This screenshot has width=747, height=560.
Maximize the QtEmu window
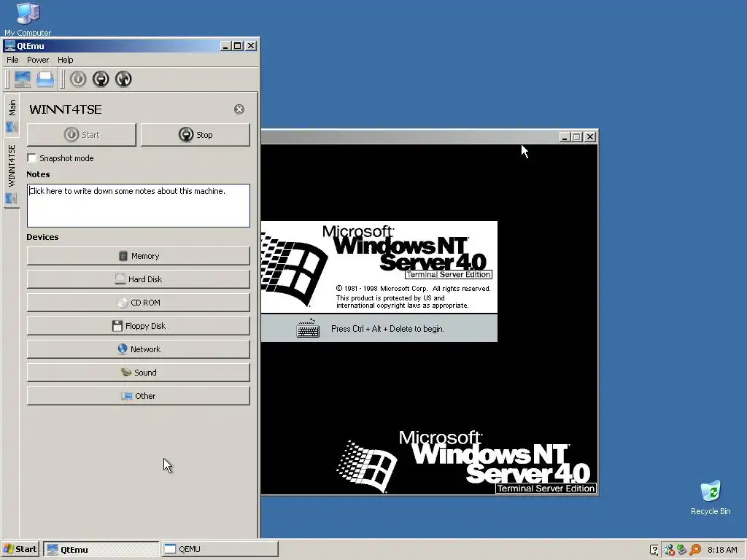pos(237,46)
